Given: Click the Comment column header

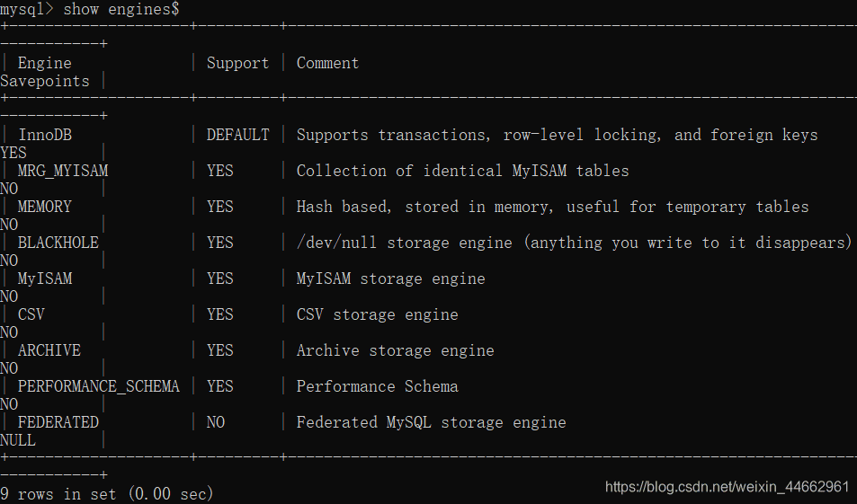Looking at the screenshot, I should click(x=327, y=63).
